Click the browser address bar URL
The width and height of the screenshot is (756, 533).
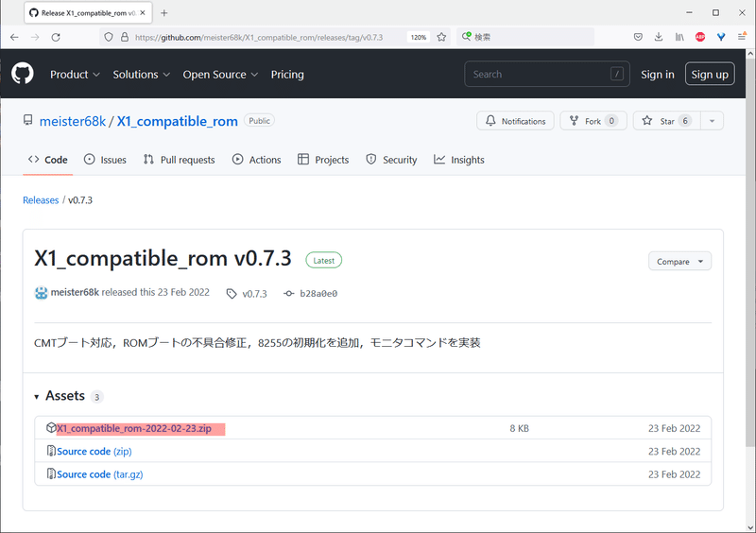click(x=258, y=37)
